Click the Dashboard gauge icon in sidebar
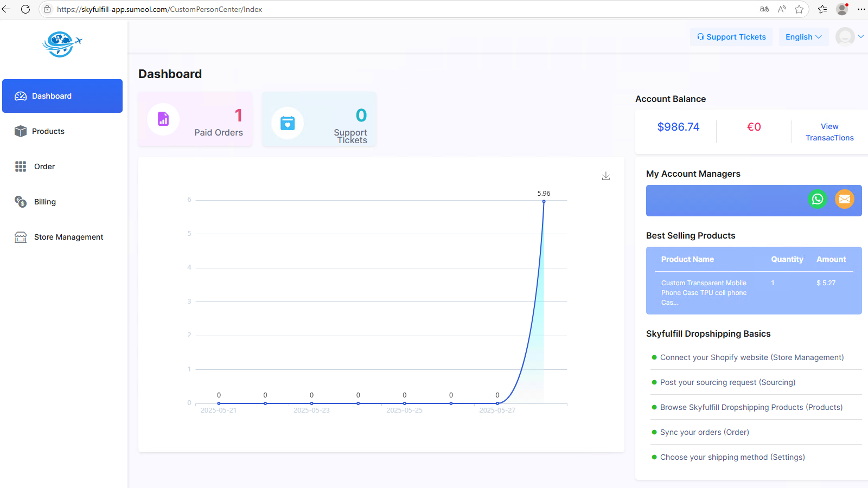This screenshot has height=488, width=868. (x=21, y=96)
